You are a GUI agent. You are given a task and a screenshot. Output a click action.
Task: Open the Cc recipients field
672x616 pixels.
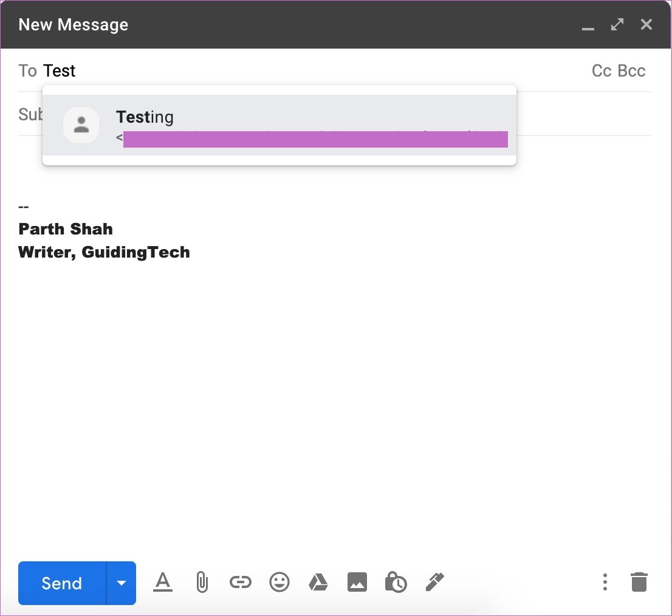[x=600, y=70]
